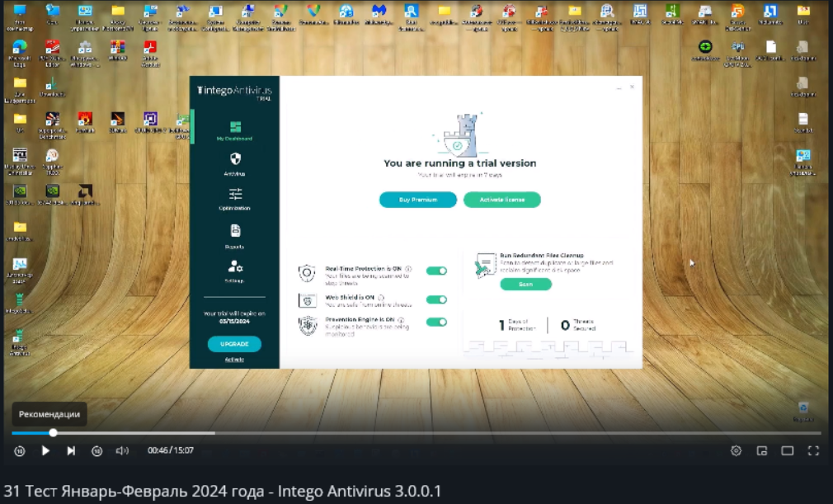Toggle Prevention Engine switch
Screen dimensions: 833x504
[436, 322]
